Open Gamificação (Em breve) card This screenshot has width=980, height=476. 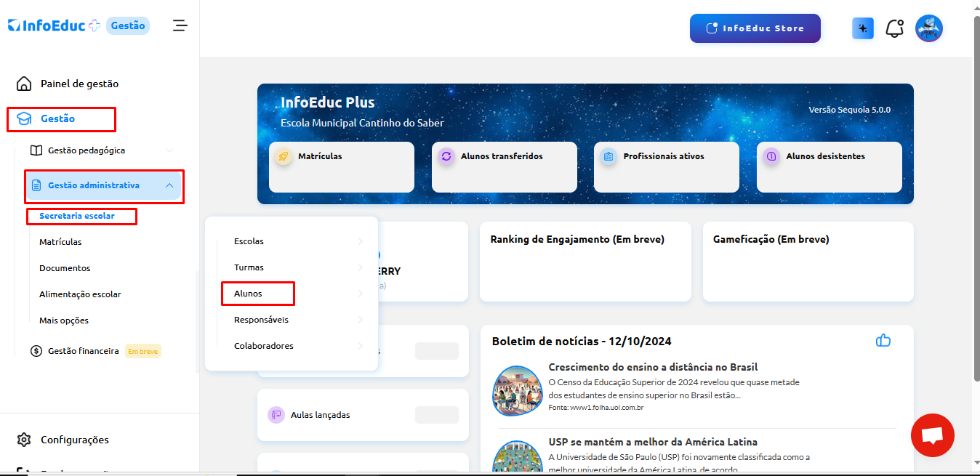[808, 262]
